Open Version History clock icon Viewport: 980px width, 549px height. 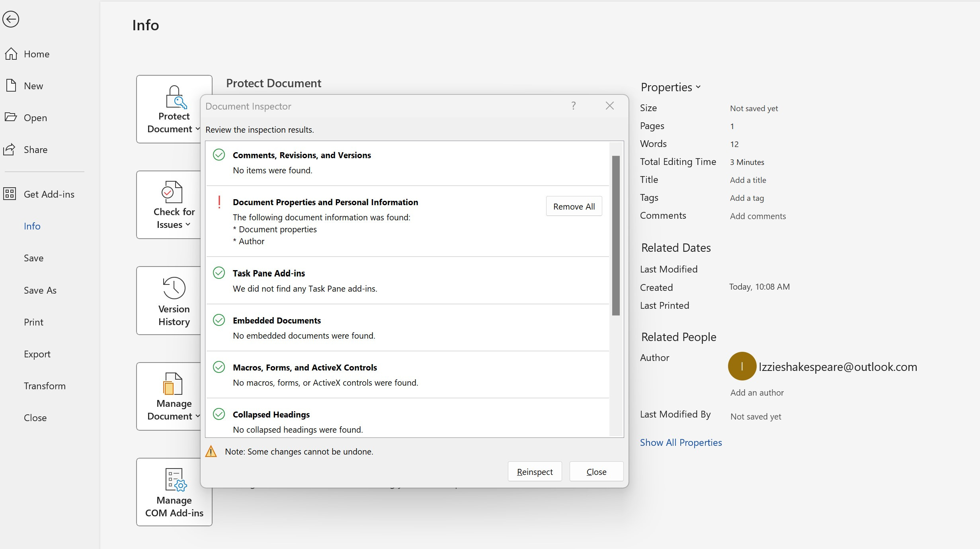click(x=174, y=288)
